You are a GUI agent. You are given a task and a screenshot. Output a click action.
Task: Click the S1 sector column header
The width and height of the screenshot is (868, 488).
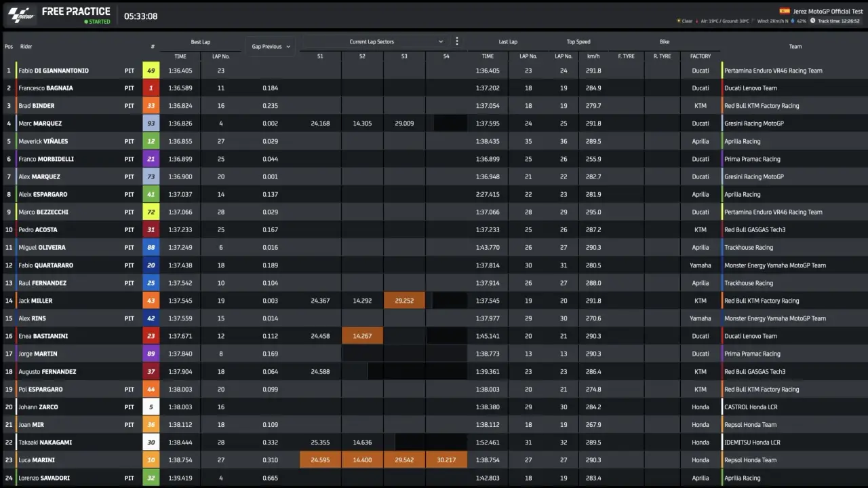[320, 56]
